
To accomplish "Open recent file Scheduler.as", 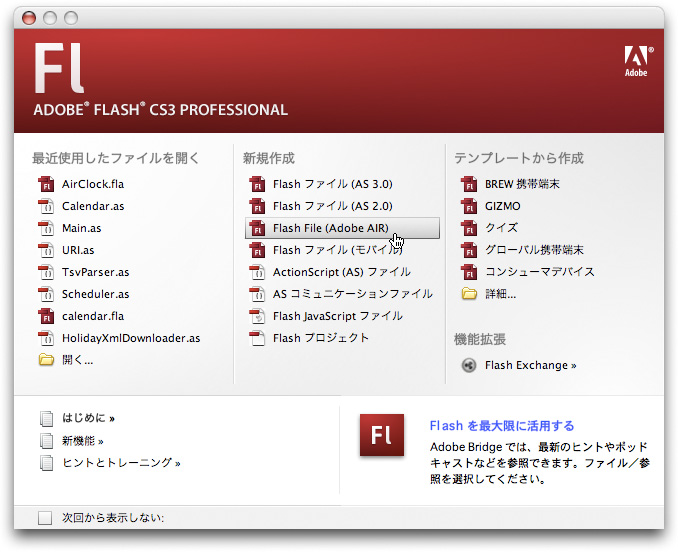I will click(96, 294).
